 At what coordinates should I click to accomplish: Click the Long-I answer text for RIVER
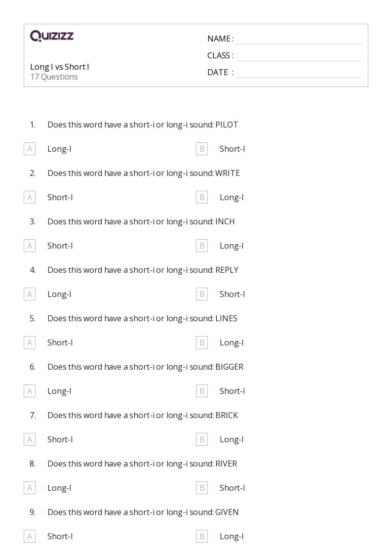[59, 488]
